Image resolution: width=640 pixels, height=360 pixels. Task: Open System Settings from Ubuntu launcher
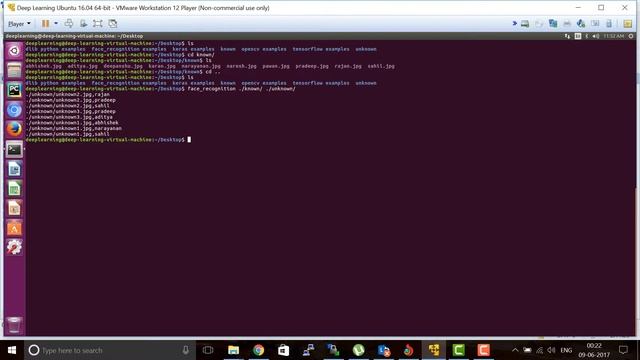click(14, 247)
